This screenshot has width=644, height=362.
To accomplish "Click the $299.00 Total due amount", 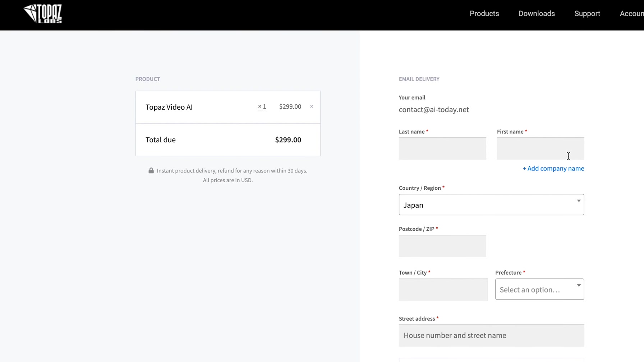I will pos(288,140).
